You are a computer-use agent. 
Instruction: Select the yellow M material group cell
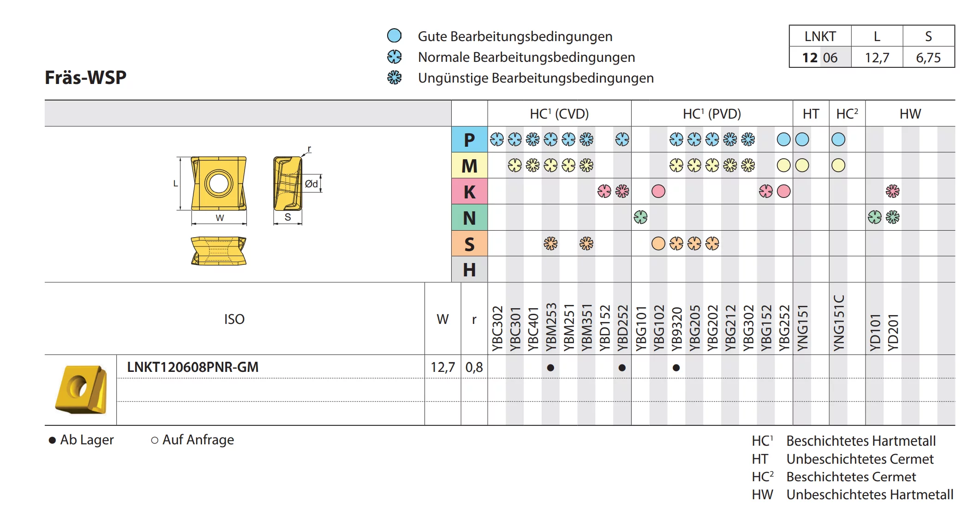coord(469,166)
